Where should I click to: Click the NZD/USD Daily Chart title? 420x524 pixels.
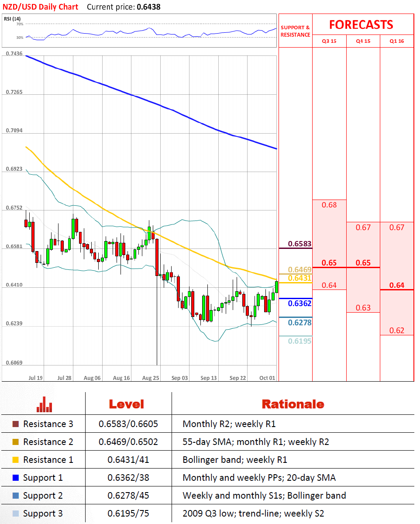(x=41, y=7)
